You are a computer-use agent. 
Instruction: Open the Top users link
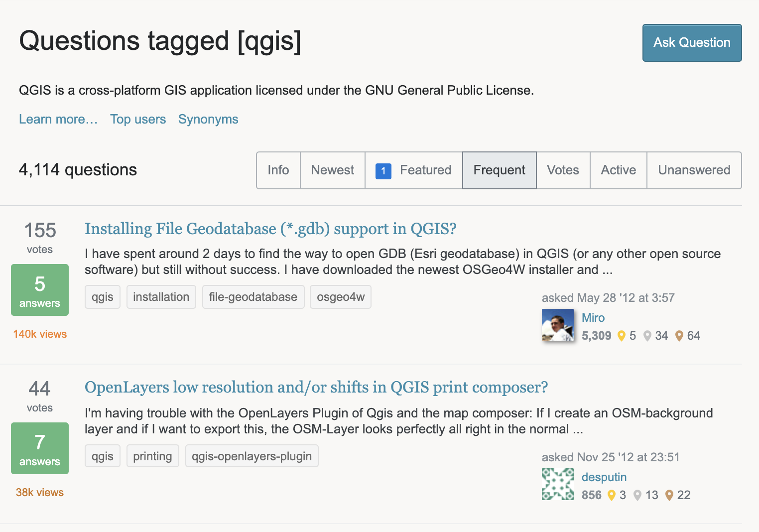138,120
